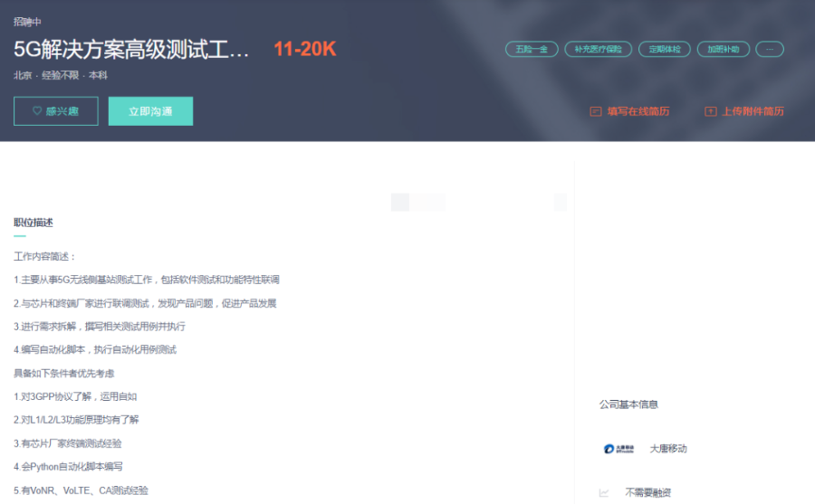
Task: Click the 北京 · 经验不限 · 本科 requirements line
Action: (61, 75)
